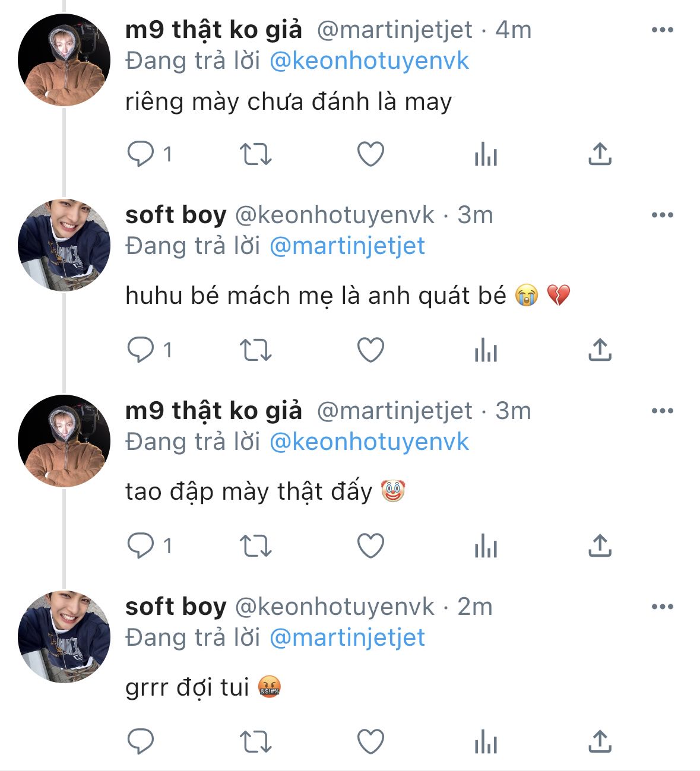Open @martinjetjet mention in "huhu bé" reply
700x771 pixels.
pyautogui.click(x=347, y=246)
